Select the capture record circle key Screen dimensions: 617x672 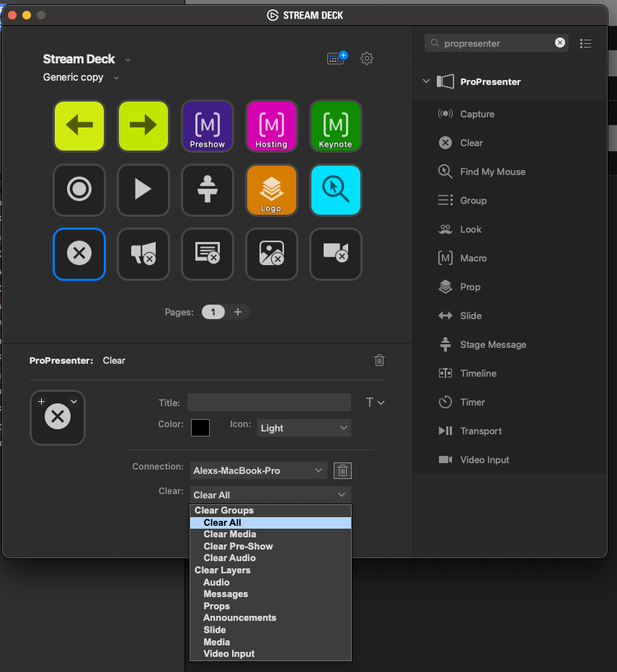coord(79,190)
